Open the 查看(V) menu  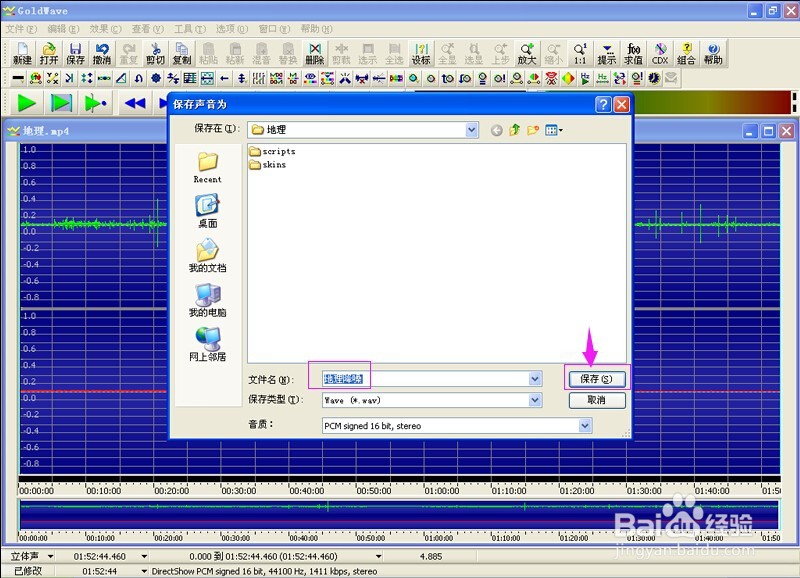click(x=147, y=29)
